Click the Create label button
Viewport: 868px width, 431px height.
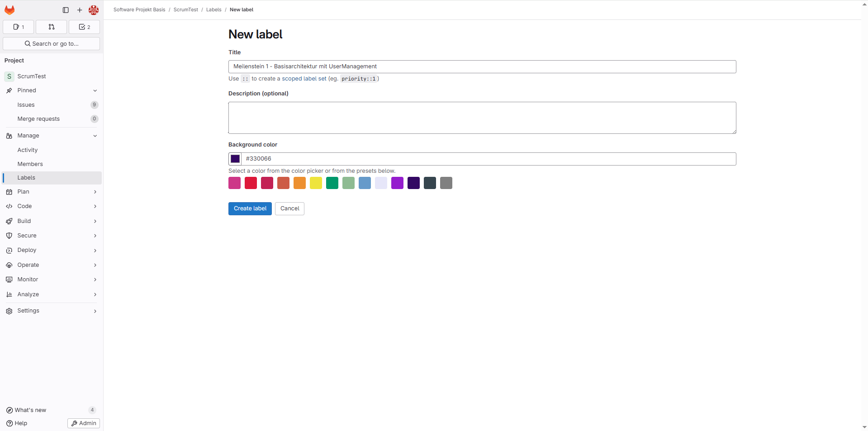point(250,208)
